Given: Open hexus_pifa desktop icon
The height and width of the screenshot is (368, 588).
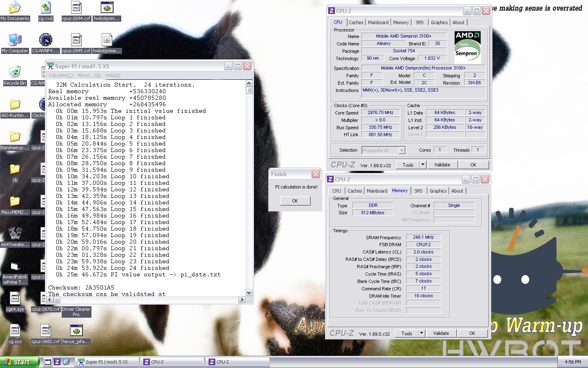Looking at the screenshot, I should (76, 334).
